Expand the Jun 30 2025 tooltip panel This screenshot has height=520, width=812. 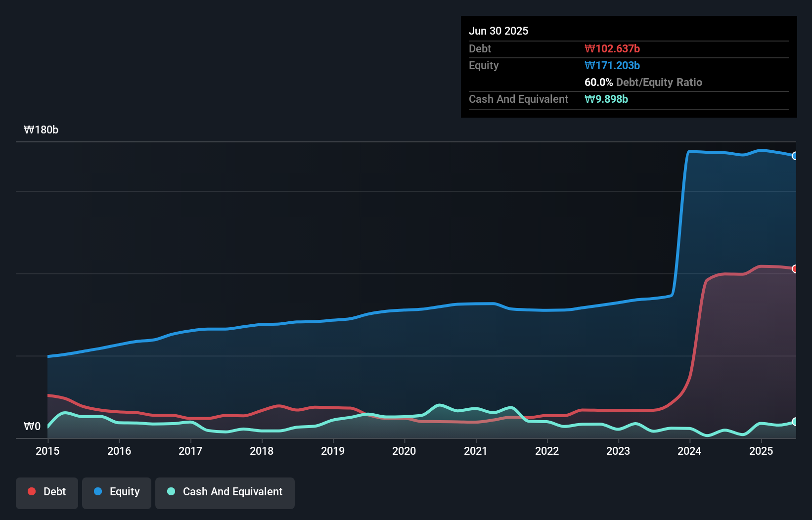pos(498,31)
